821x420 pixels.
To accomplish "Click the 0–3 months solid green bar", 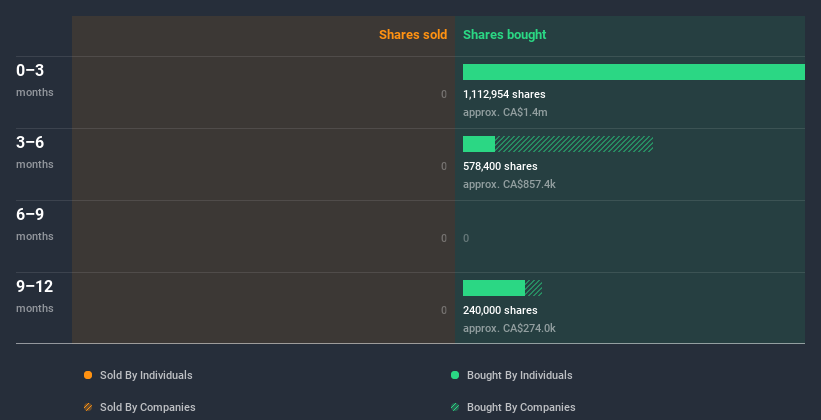I will (634, 72).
